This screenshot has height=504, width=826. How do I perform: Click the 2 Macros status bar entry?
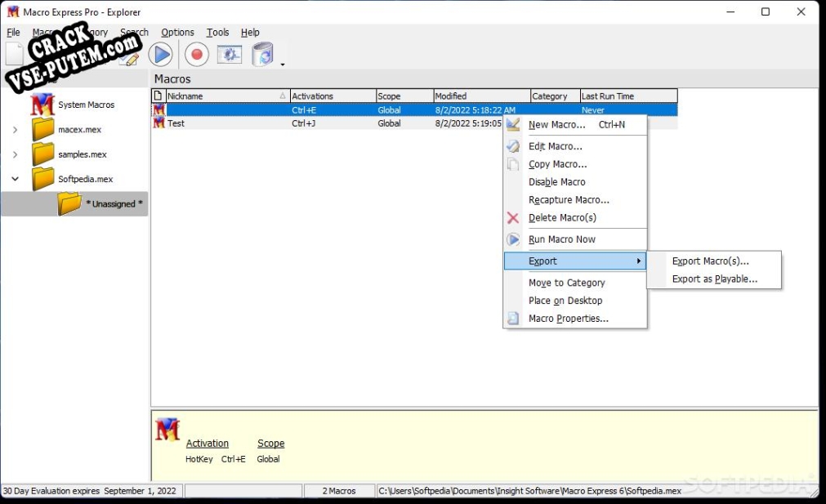[x=339, y=491]
